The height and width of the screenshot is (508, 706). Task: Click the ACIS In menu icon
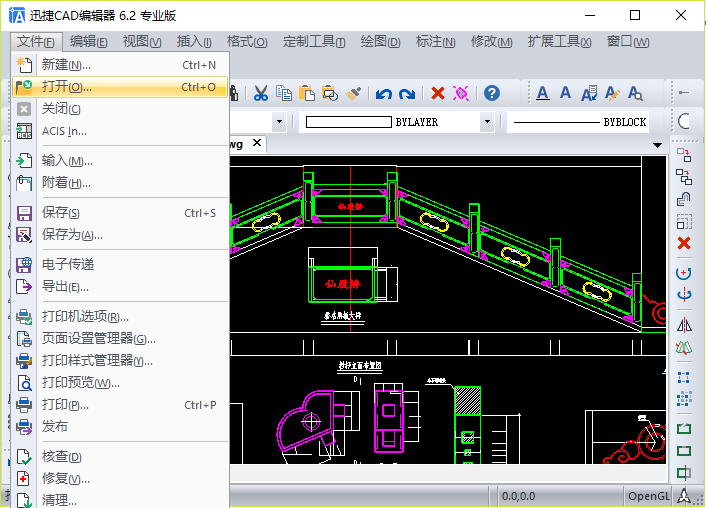click(x=24, y=131)
